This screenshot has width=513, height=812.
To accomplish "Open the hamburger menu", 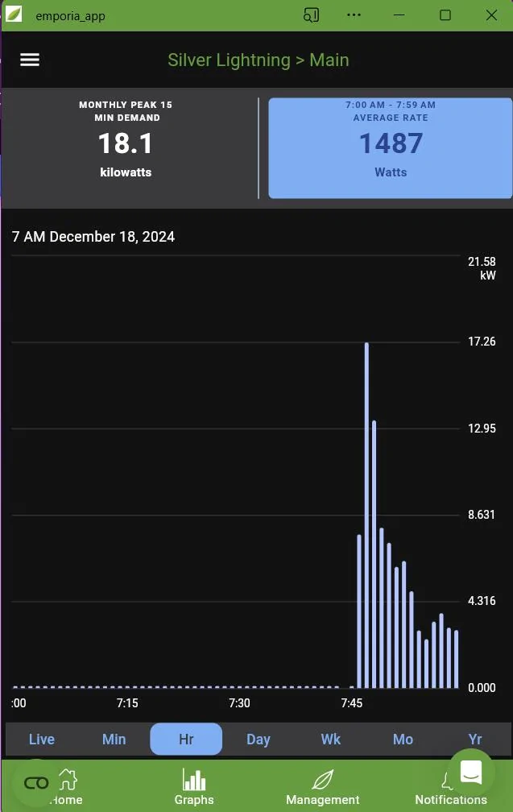I will (30, 60).
